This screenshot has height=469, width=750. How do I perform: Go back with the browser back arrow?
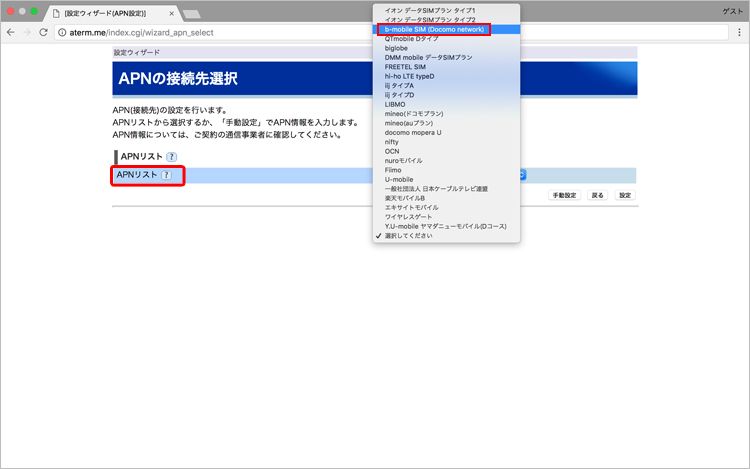coord(11,33)
